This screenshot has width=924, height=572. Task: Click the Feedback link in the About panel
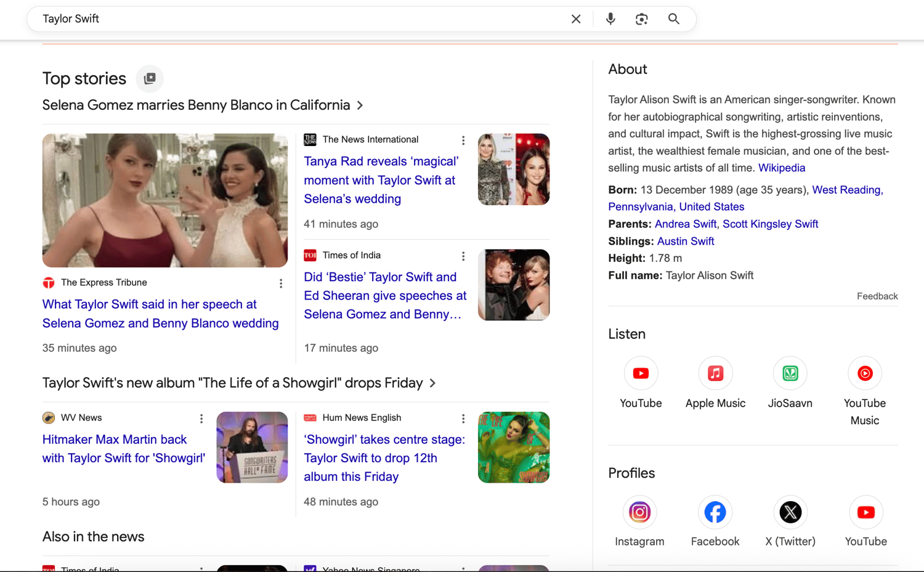pyautogui.click(x=877, y=296)
